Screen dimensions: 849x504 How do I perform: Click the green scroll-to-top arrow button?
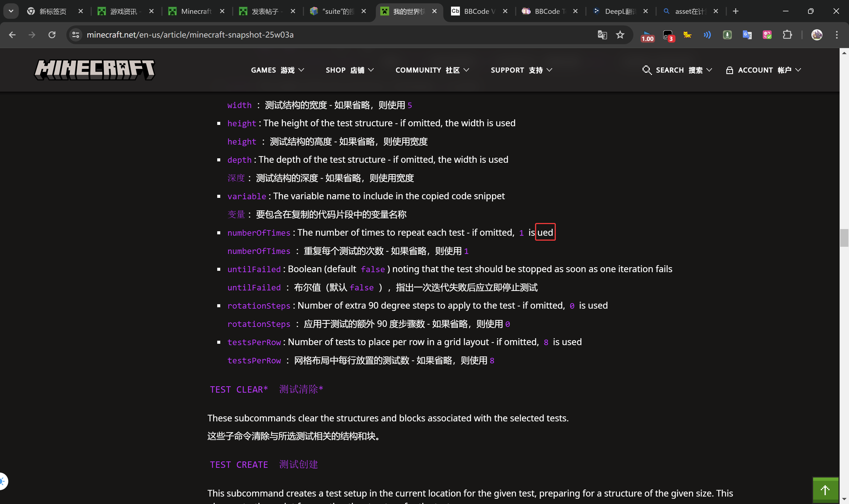click(x=825, y=490)
